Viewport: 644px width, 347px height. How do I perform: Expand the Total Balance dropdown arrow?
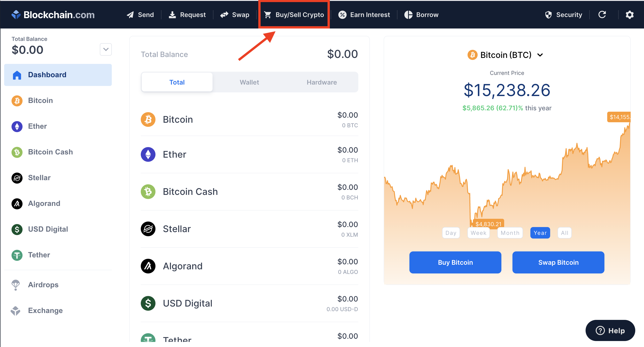pyautogui.click(x=106, y=49)
